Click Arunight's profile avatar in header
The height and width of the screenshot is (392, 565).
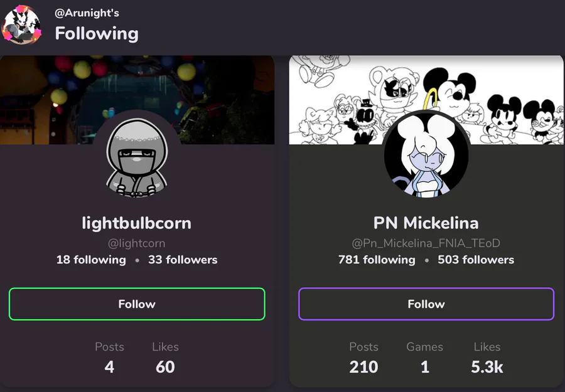pyautogui.click(x=22, y=25)
